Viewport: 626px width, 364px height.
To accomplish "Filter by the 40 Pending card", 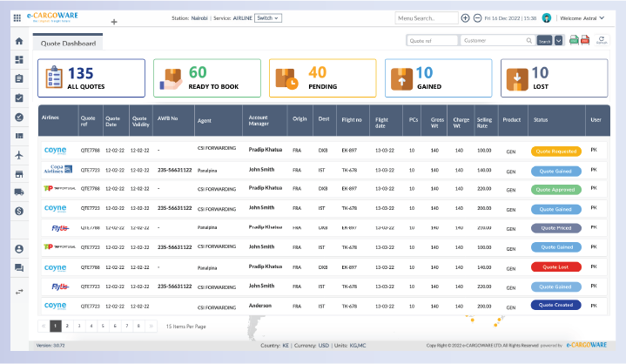I will (x=323, y=78).
